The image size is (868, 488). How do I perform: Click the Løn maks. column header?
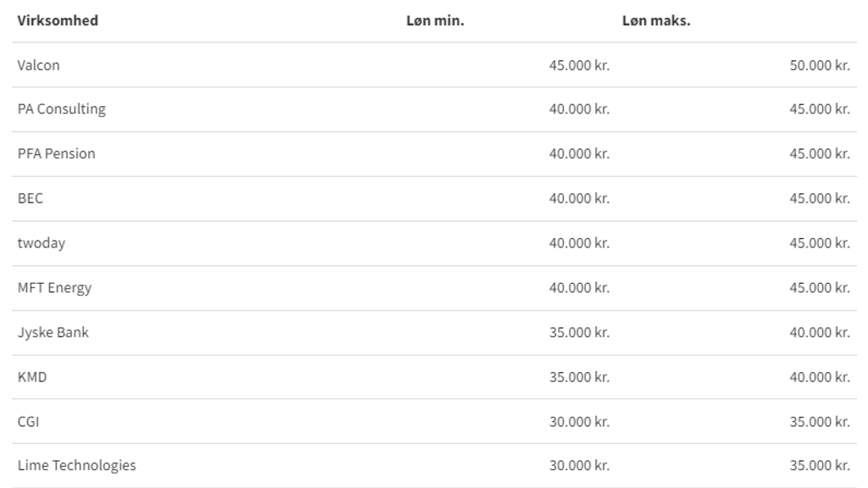[x=656, y=21]
